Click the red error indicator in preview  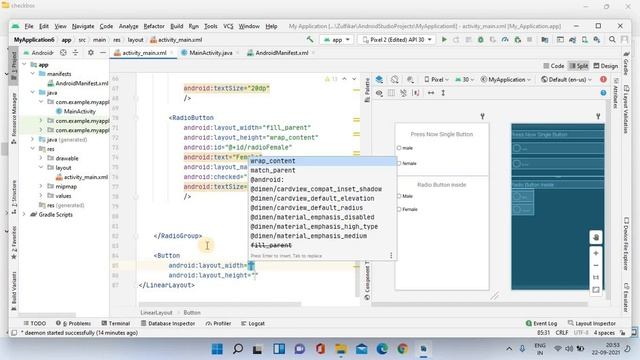603,79
